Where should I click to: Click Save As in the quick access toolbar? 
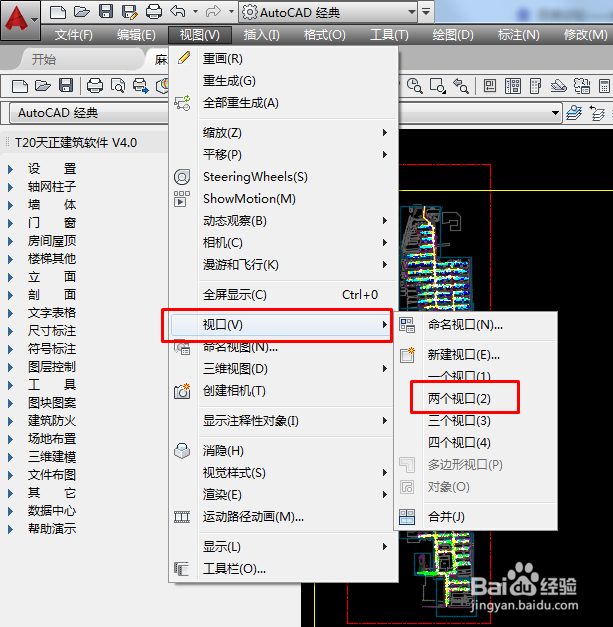[x=130, y=12]
